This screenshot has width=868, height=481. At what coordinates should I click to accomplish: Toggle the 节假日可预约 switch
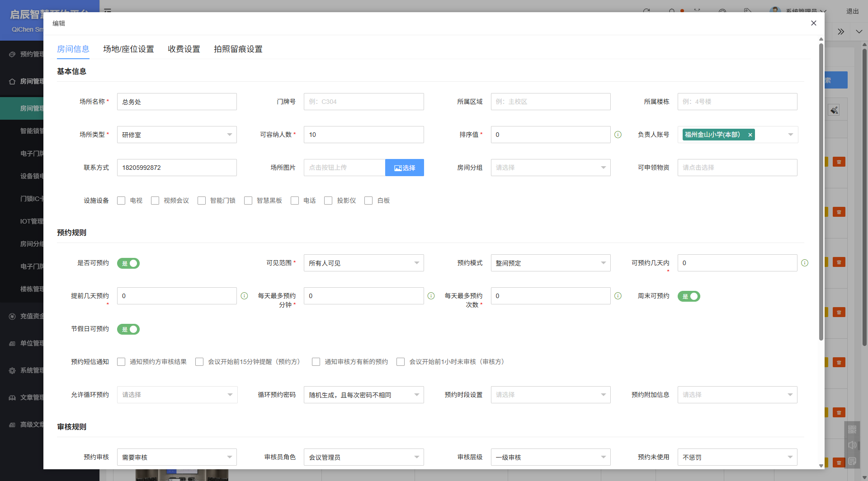tap(128, 329)
